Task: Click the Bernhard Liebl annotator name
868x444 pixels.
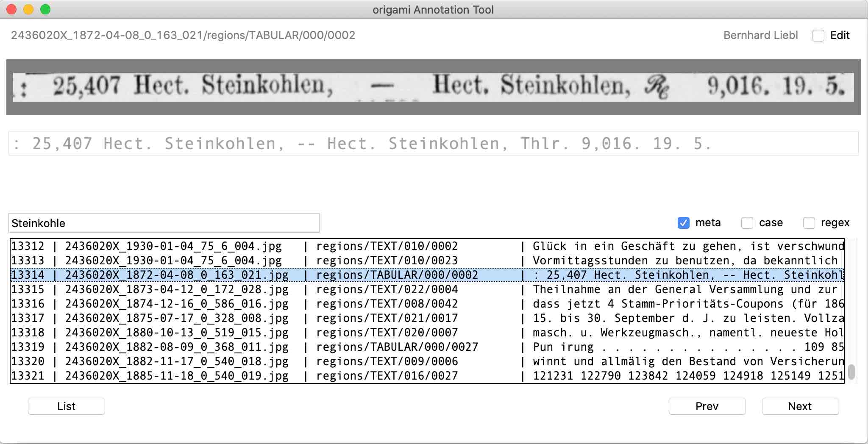Action: pyautogui.click(x=760, y=35)
